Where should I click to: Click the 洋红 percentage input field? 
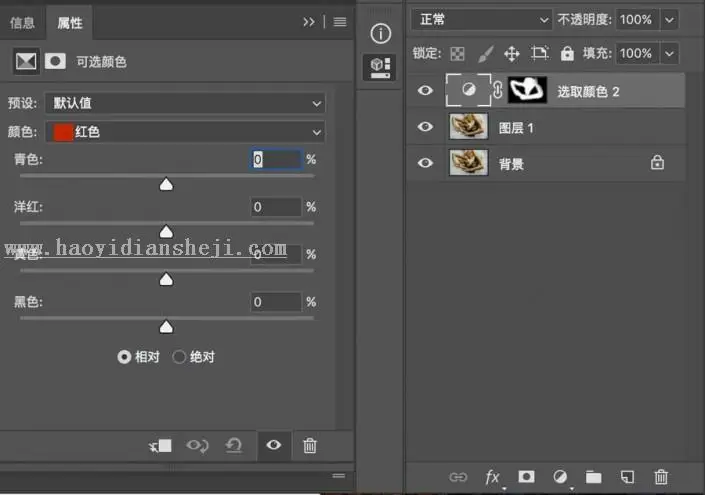click(x=276, y=207)
